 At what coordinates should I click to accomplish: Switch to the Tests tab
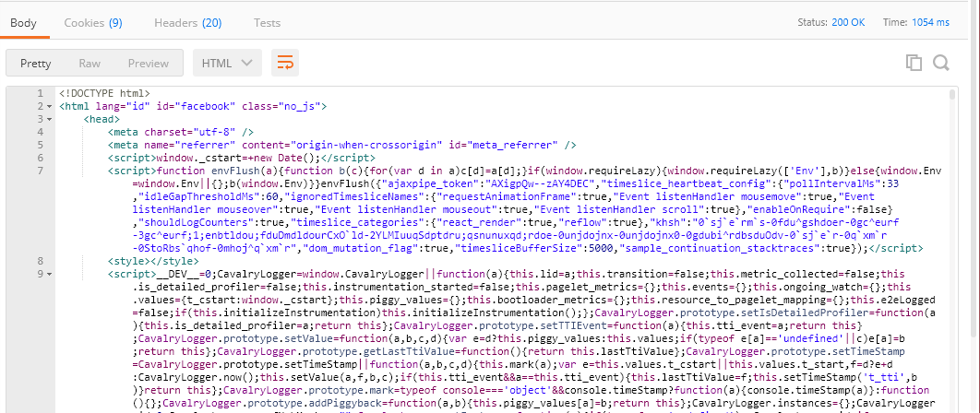point(267,23)
